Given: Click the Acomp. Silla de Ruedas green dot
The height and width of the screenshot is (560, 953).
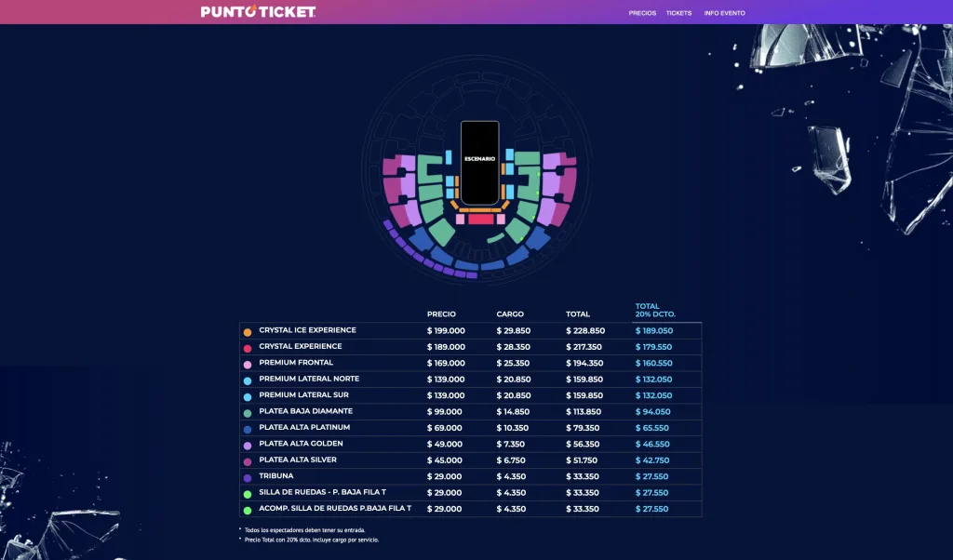Looking at the screenshot, I should point(248,511).
